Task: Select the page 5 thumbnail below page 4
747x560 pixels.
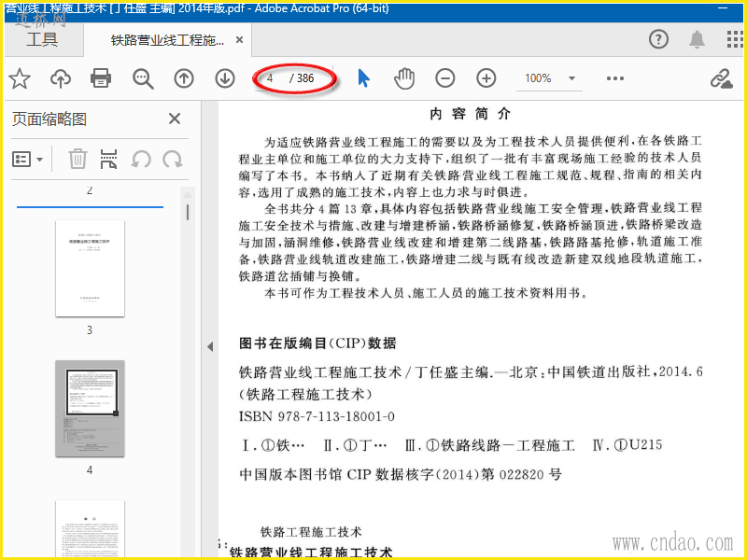Action: 90,528
